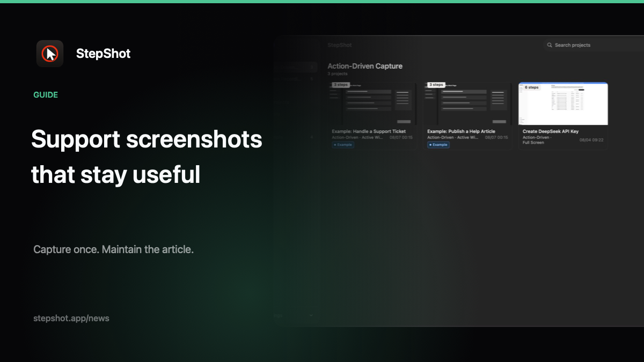
Task: Open the Handle a Support Ticket thumbnail
Action: click(x=373, y=104)
